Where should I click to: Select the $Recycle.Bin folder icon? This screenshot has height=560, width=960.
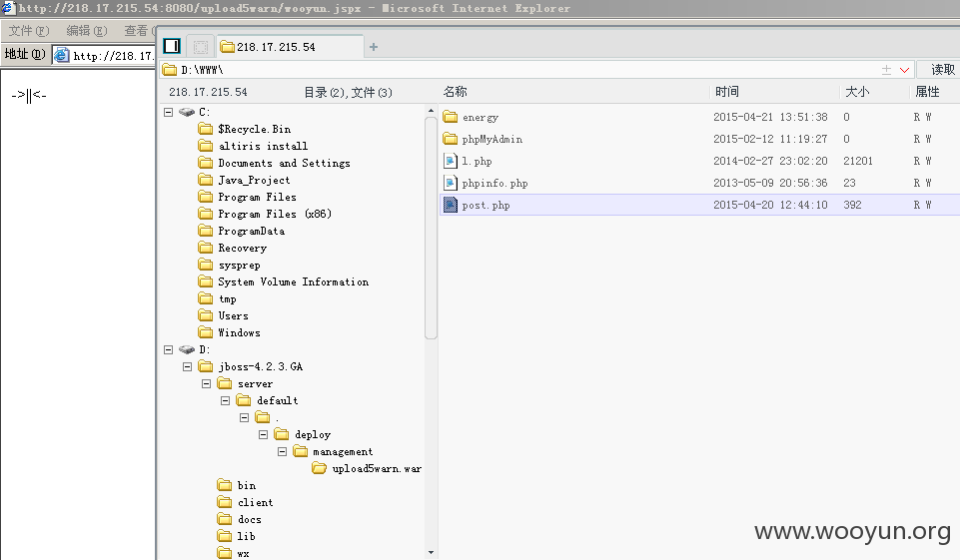pos(206,129)
